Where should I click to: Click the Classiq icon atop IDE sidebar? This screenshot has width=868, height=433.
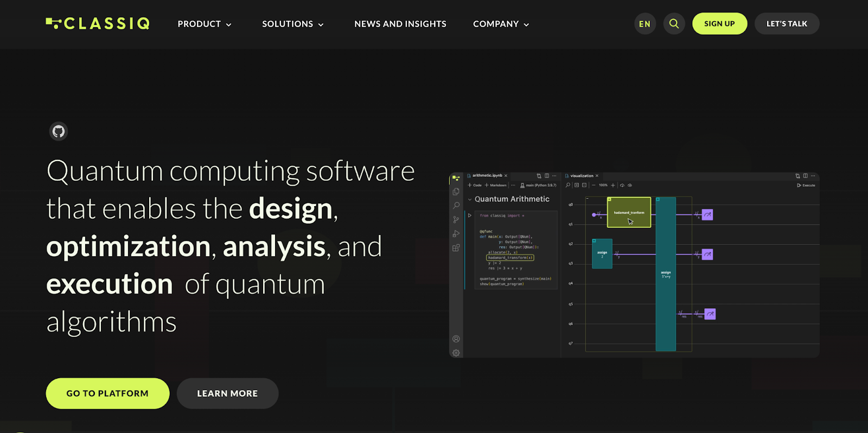456,178
